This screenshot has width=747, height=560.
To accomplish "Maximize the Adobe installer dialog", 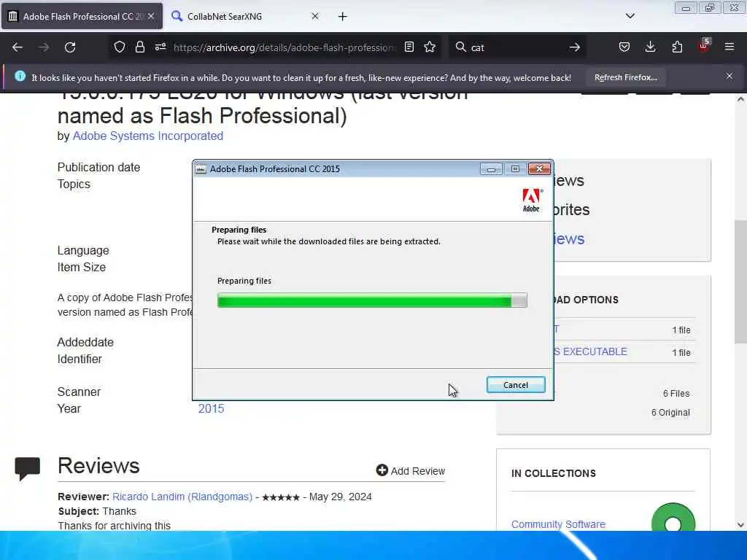I will click(x=515, y=169).
